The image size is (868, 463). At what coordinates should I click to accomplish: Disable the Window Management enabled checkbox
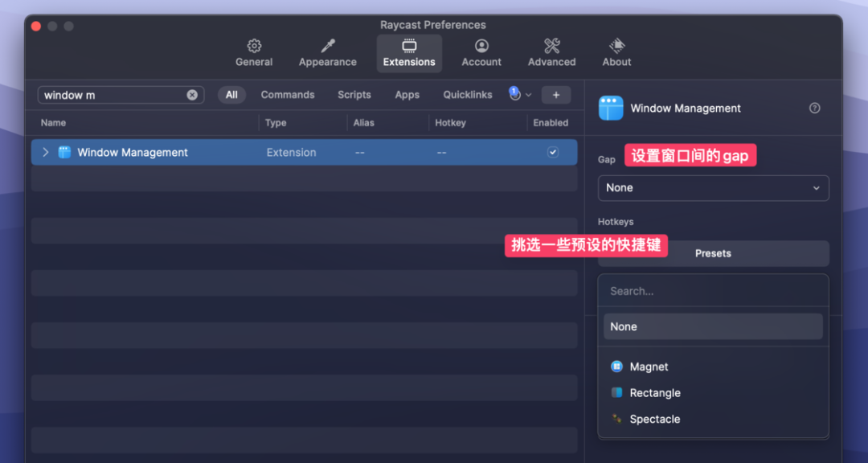click(552, 152)
